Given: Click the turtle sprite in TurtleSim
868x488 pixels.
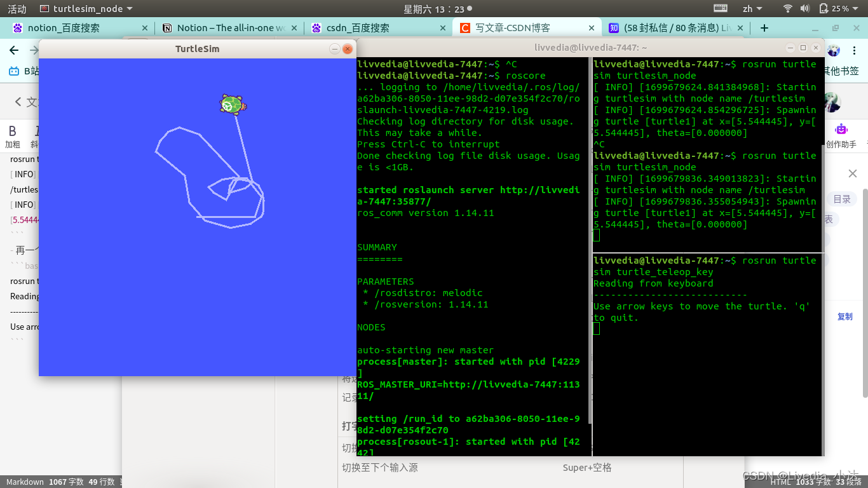Looking at the screenshot, I should click(233, 105).
